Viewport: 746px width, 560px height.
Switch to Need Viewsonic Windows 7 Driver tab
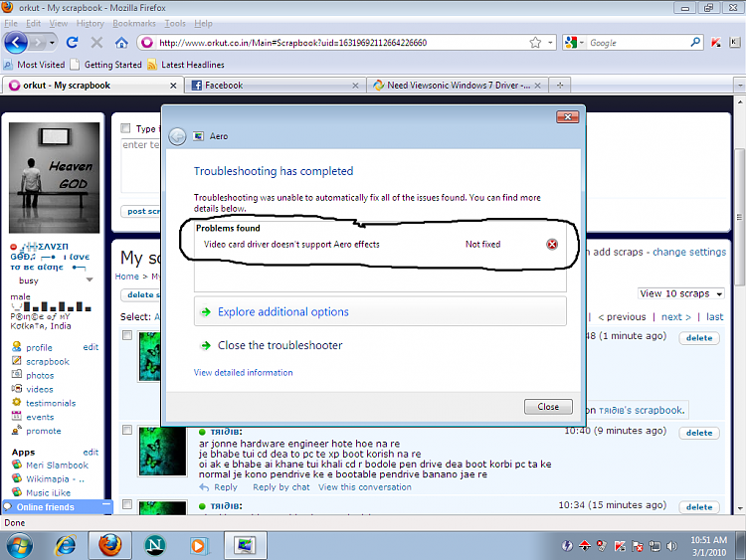pyautogui.click(x=458, y=86)
